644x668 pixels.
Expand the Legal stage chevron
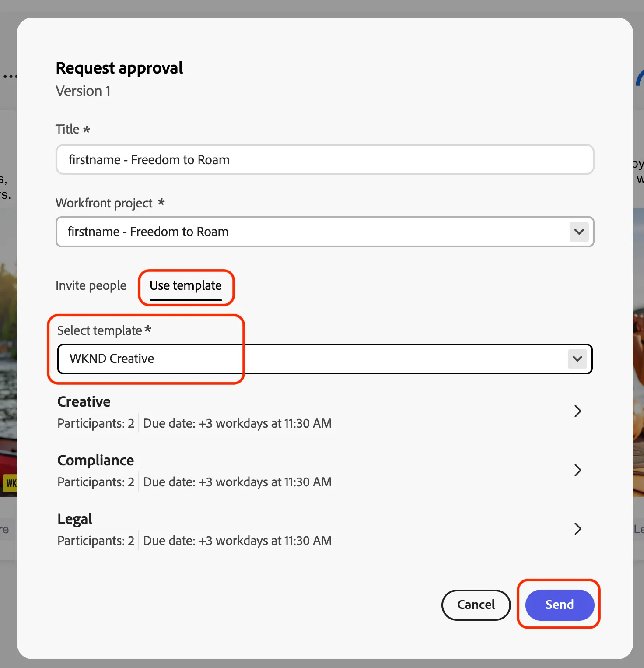(577, 528)
